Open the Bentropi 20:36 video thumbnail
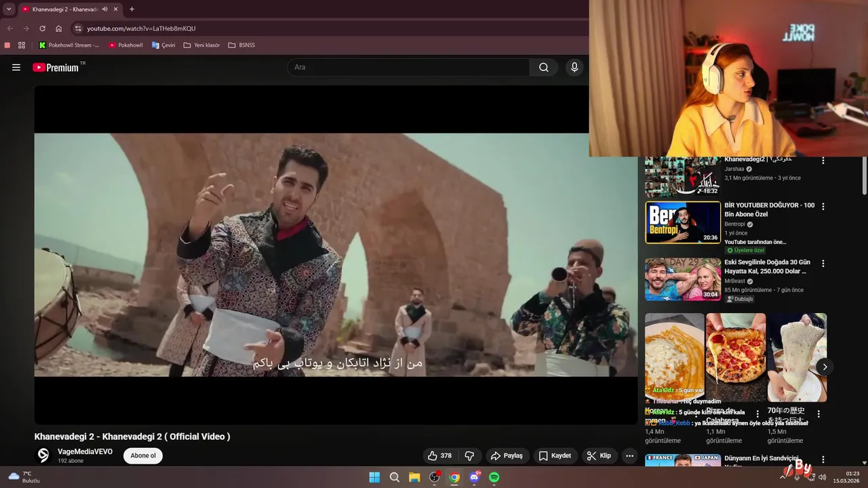 pos(683,222)
